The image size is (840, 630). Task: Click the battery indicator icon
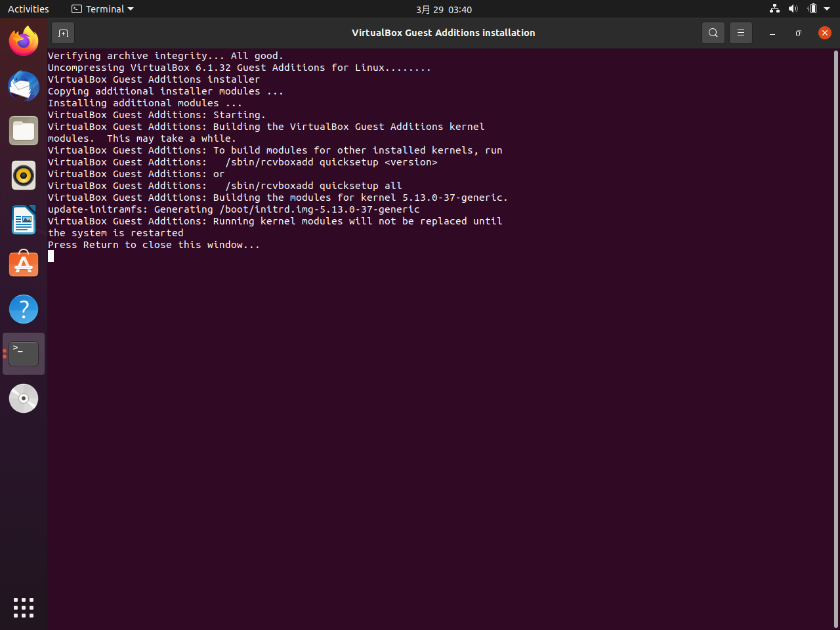pyautogui.click(x=812, y=9)
